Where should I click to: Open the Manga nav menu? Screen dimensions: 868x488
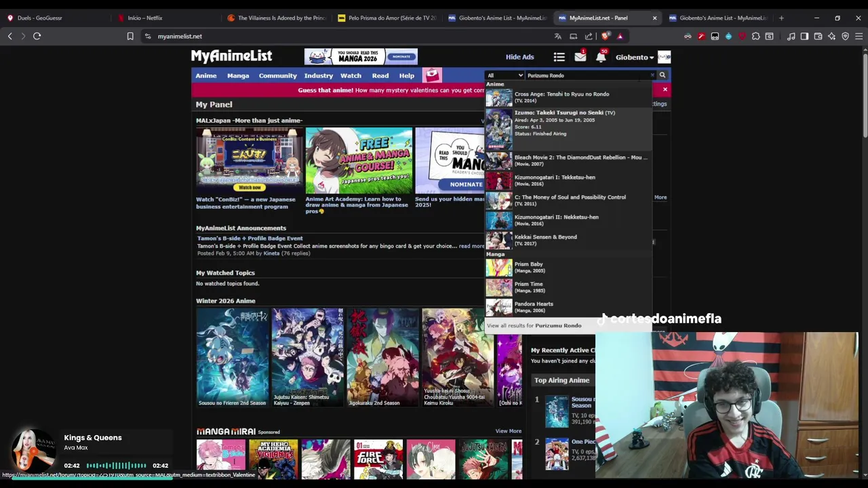point(238,75)
